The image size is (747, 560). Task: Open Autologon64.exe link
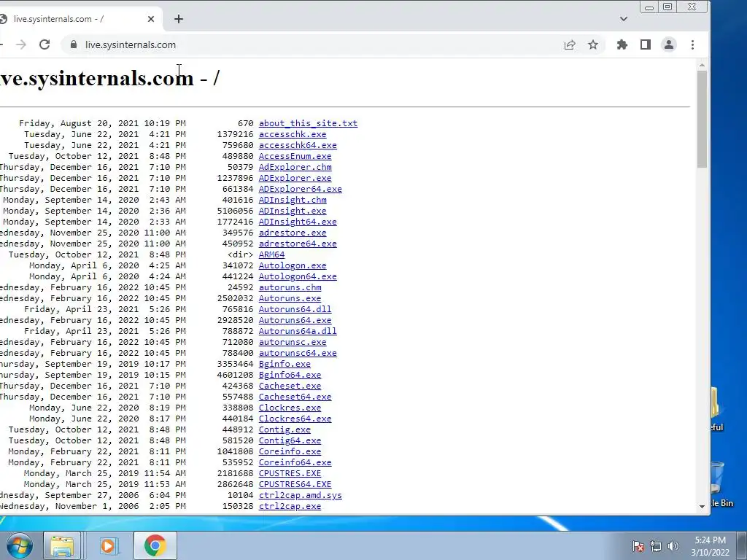[298, 276]
